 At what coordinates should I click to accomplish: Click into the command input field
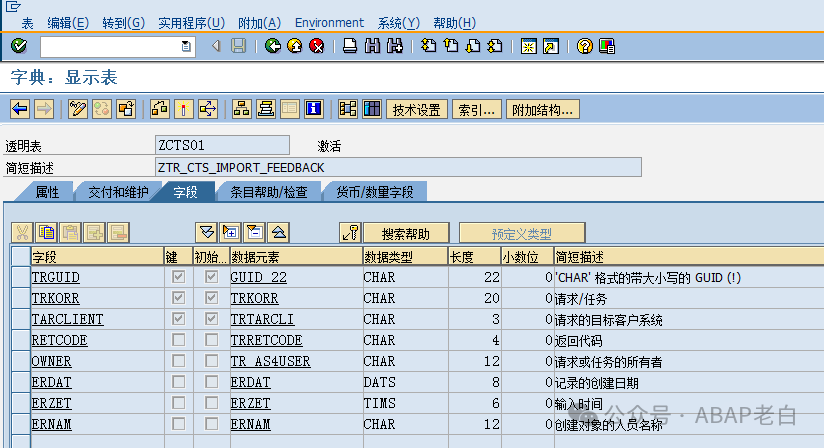click(x=110, y=46)
